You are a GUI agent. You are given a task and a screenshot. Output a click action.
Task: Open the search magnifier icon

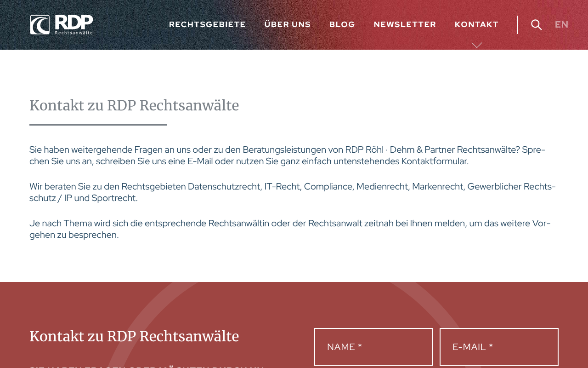point(536,25)
